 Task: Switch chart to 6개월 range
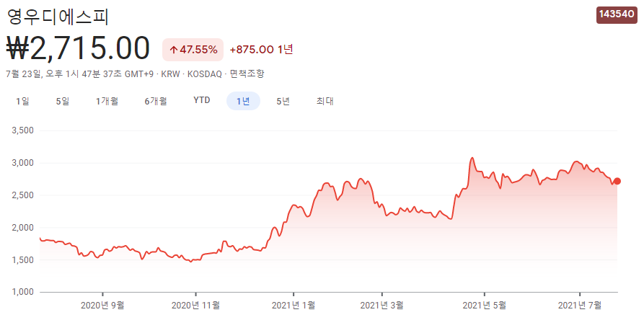[x=156, y=101]
